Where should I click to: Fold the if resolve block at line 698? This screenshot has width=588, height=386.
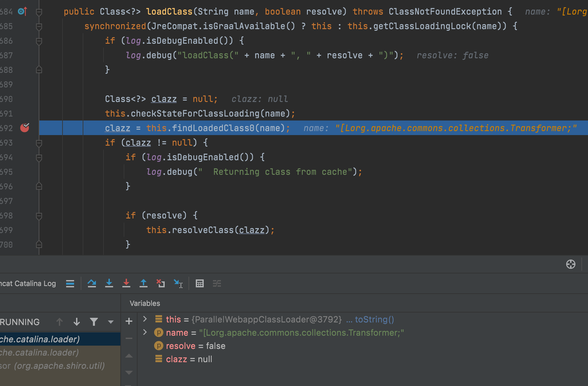tap(39, 216)
